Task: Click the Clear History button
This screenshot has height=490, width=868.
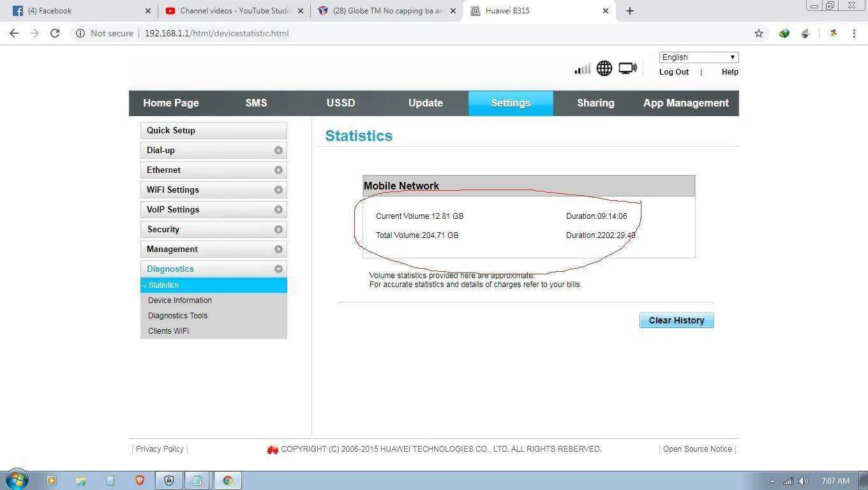Action: 677,320
